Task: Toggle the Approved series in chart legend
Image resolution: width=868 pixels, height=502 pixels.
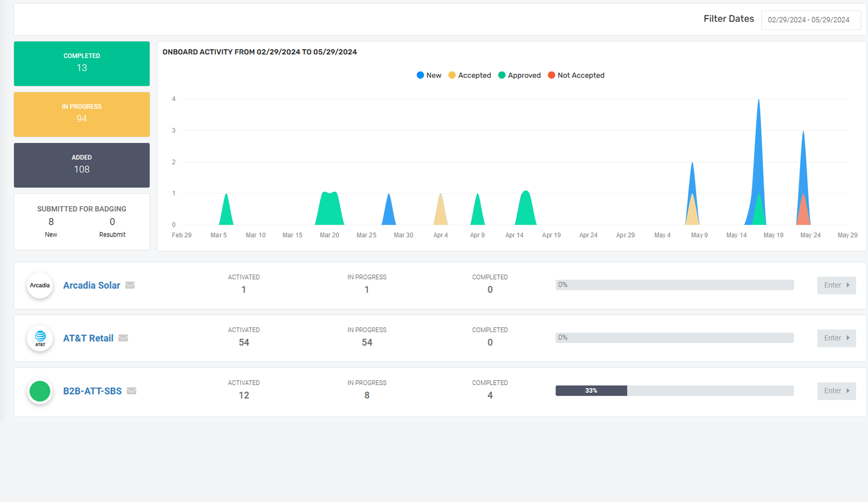Action: [x=519, y=75]
